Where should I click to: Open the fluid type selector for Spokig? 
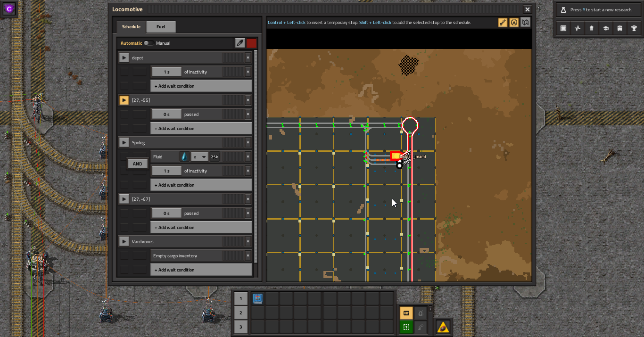point(185,157)
